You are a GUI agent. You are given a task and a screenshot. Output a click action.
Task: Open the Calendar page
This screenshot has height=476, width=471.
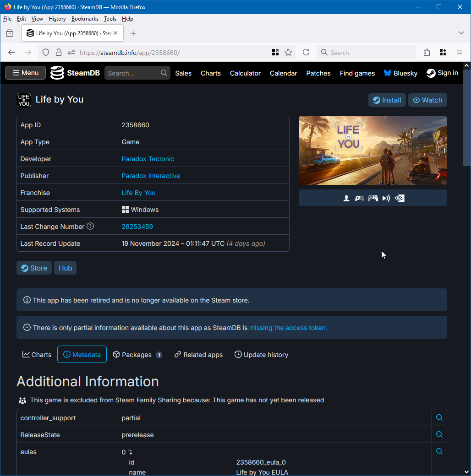point(283,73)
